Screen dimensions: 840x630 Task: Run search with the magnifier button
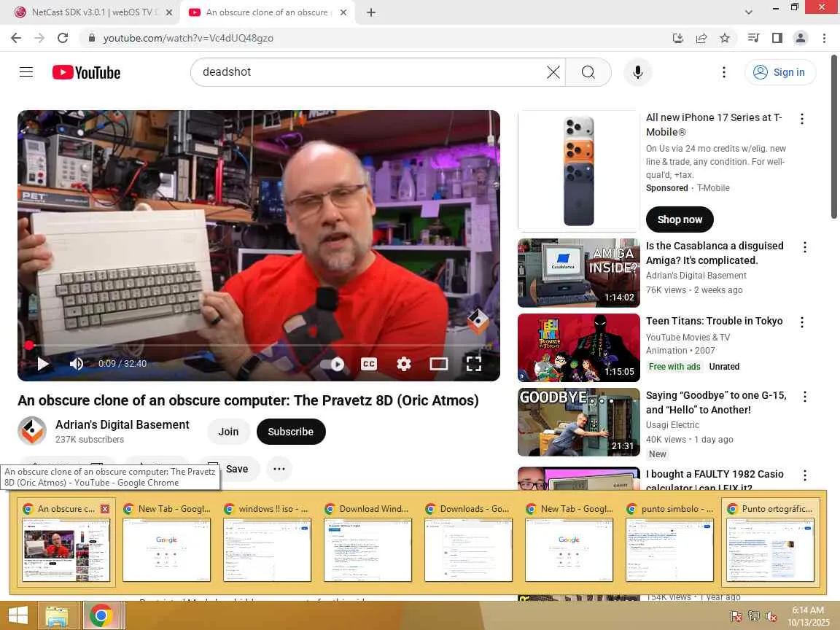pyautogui.click(x=588, y=72)
